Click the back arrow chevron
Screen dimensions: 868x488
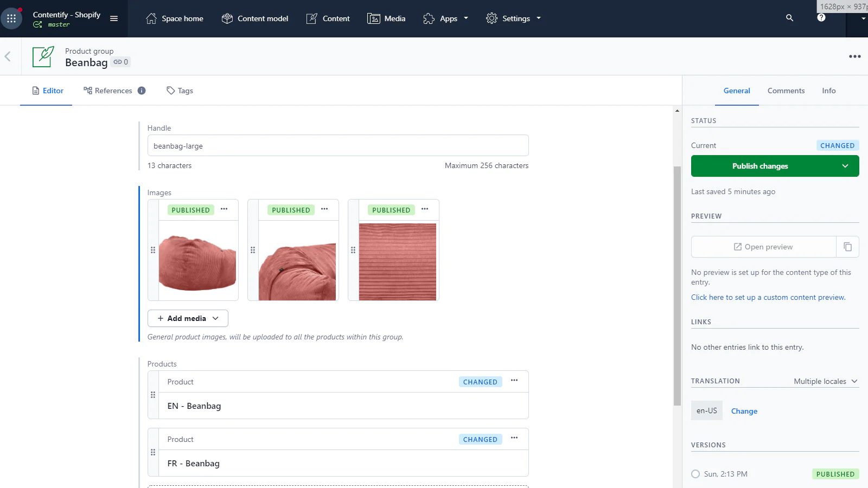pos(8,56)
